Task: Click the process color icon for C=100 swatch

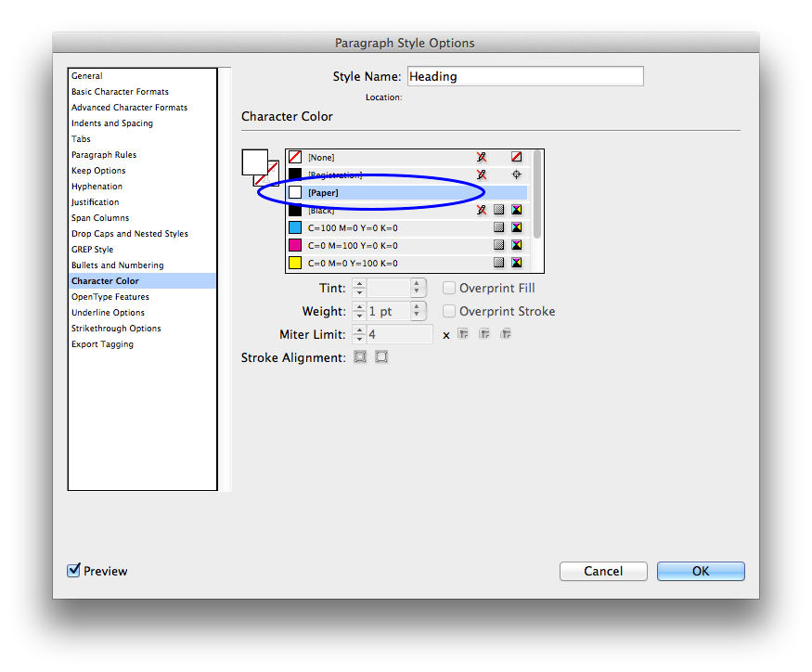Action: 498,227
